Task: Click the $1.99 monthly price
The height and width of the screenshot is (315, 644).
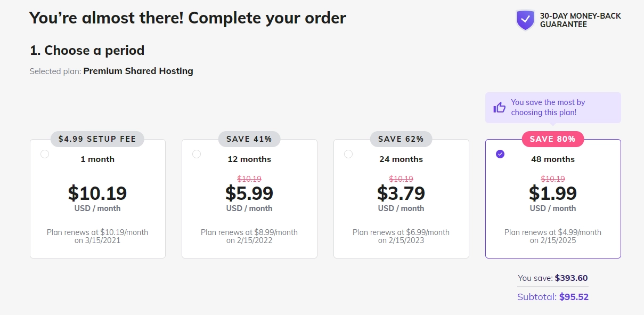Action: tap(553, 193)
